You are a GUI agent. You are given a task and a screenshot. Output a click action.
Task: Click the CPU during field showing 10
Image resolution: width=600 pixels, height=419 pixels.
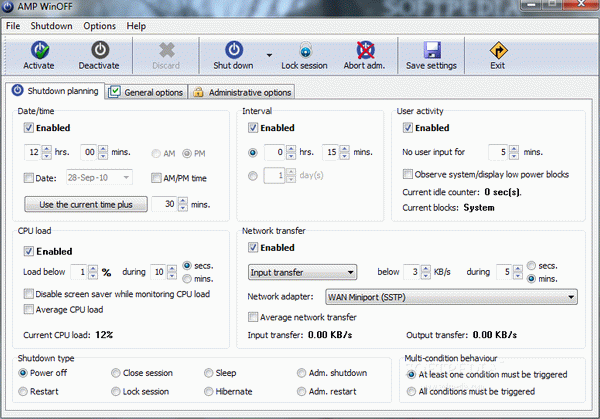coord(159,272)
